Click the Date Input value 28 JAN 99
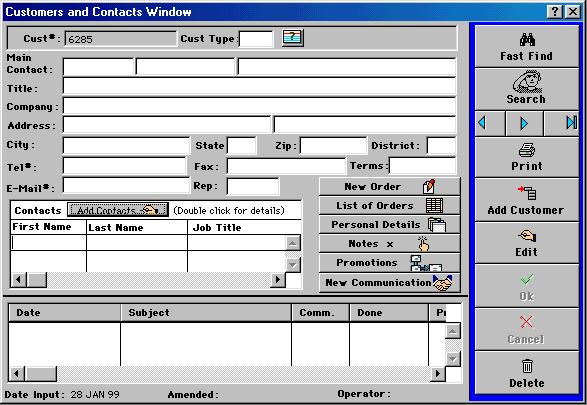This screenshot has width=587, height=405. click(x=95, y=395)
